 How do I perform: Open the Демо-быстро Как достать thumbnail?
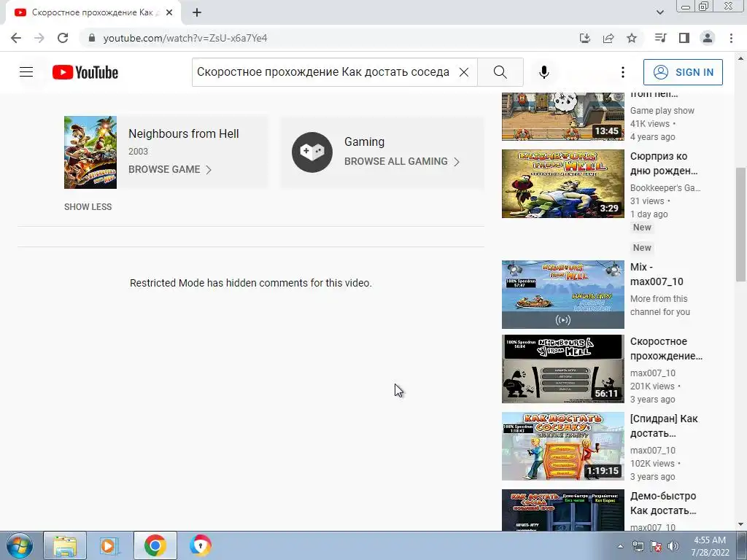tap(562, 510)
